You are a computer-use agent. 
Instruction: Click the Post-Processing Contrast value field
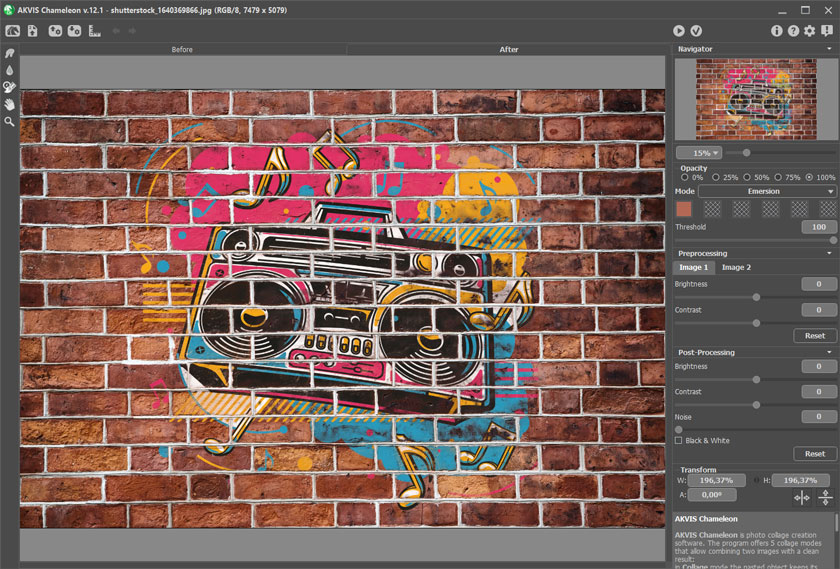(x=819, y=392)
